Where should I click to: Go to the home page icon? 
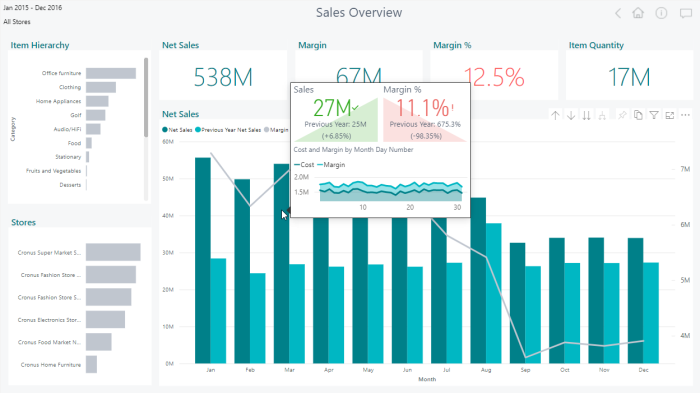(x=638, y=13)
